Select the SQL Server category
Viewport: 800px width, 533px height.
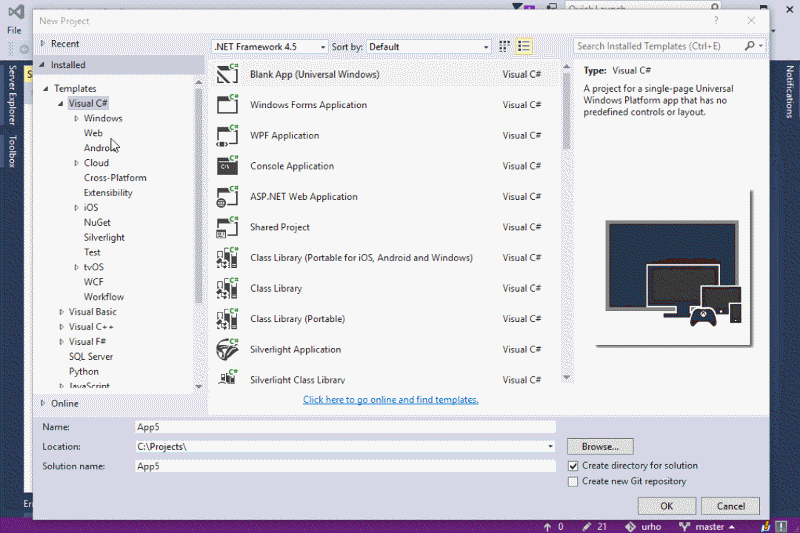pyautogui.click(x=91, y=357)
